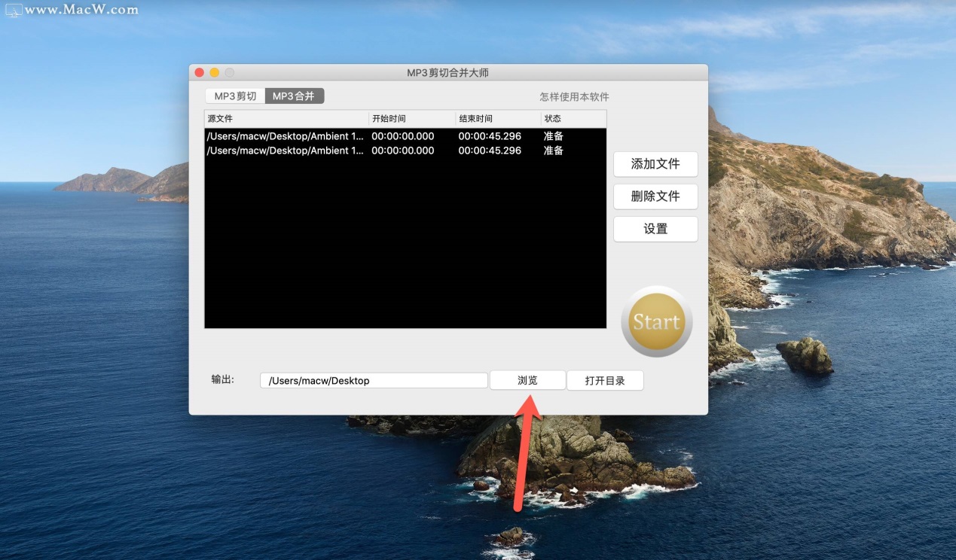Click the 状态 column header
The height and width of the screenshot is (560, 956).
point(573,119)
